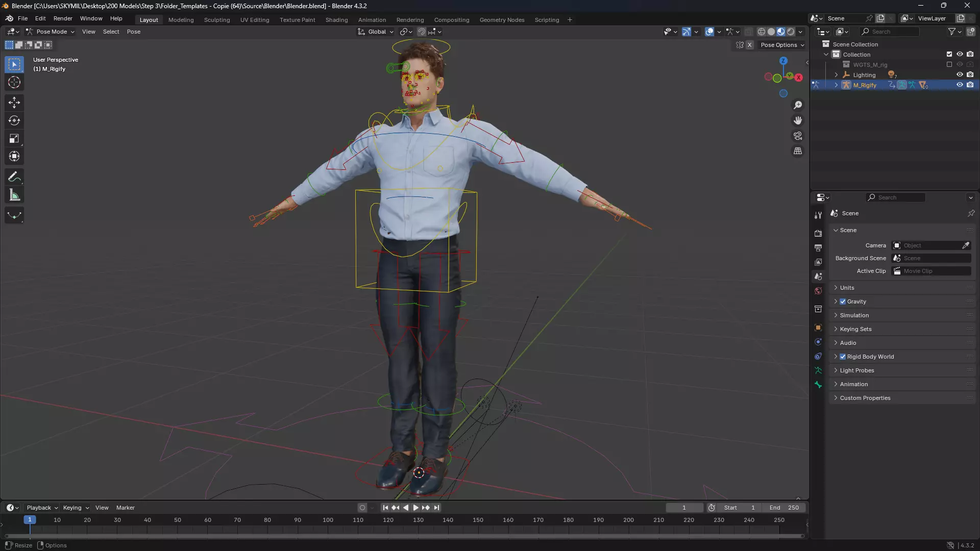This screenshot has height=551, width=980.
Task: Disable M_Rigify in renders
Action: click(x=970, y=85)
